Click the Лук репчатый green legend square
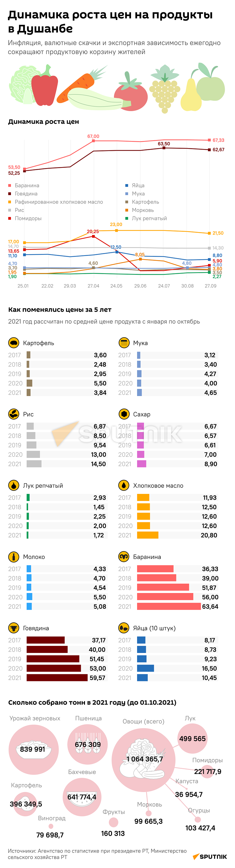 click(127, 218)
